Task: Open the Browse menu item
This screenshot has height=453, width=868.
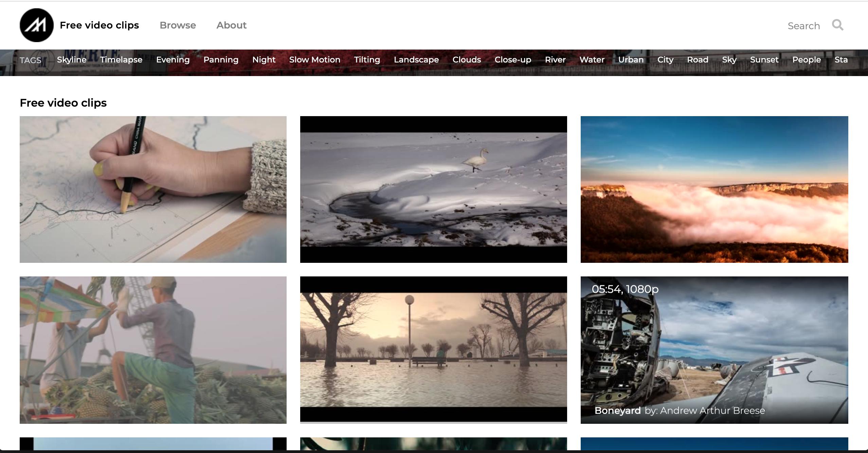Action: point(178,25)
